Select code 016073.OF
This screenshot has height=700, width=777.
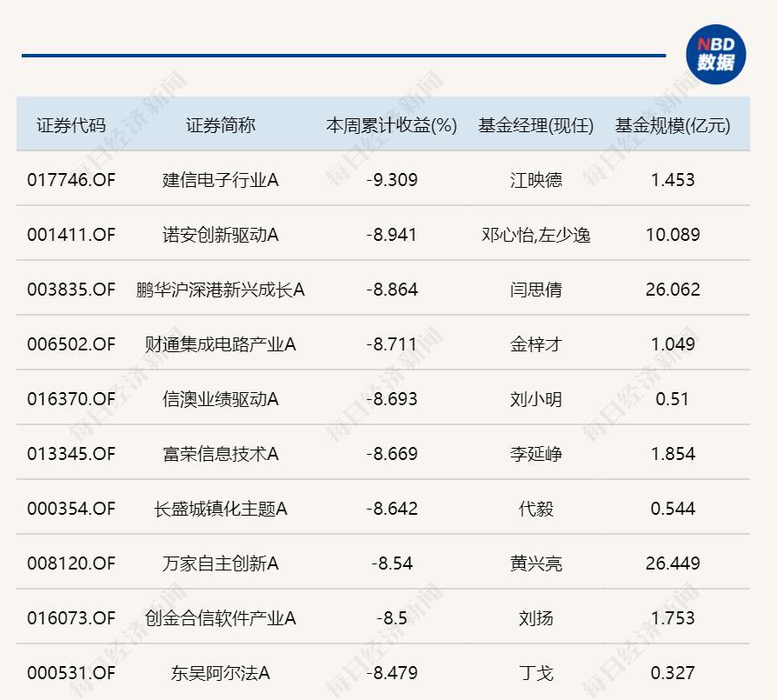coord(71,618)
